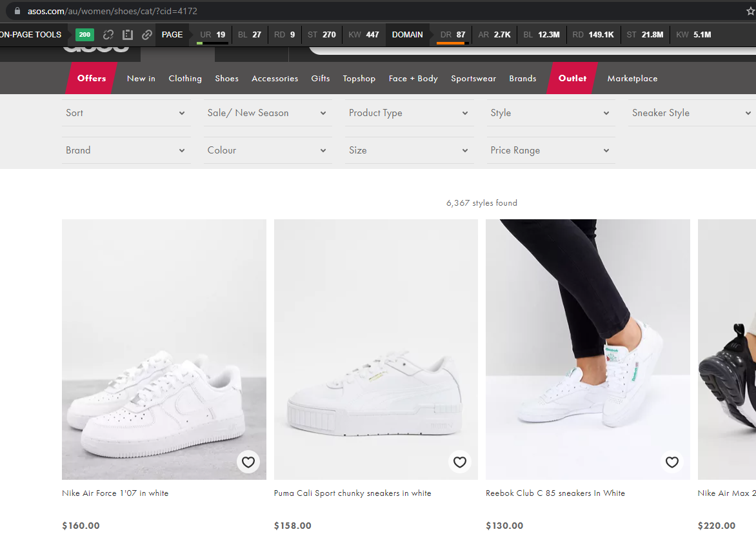The width and height of the screenshot is (756, 543).
Task: Click the 200 status code badge
Action: [85, 35]
